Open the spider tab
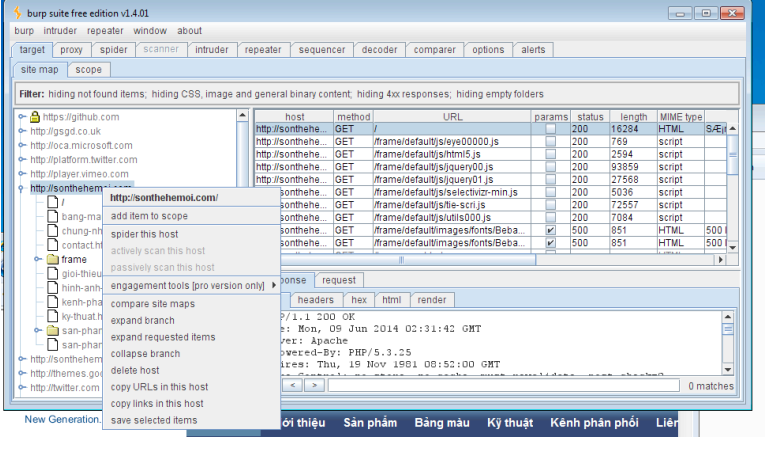 point(113,50)
